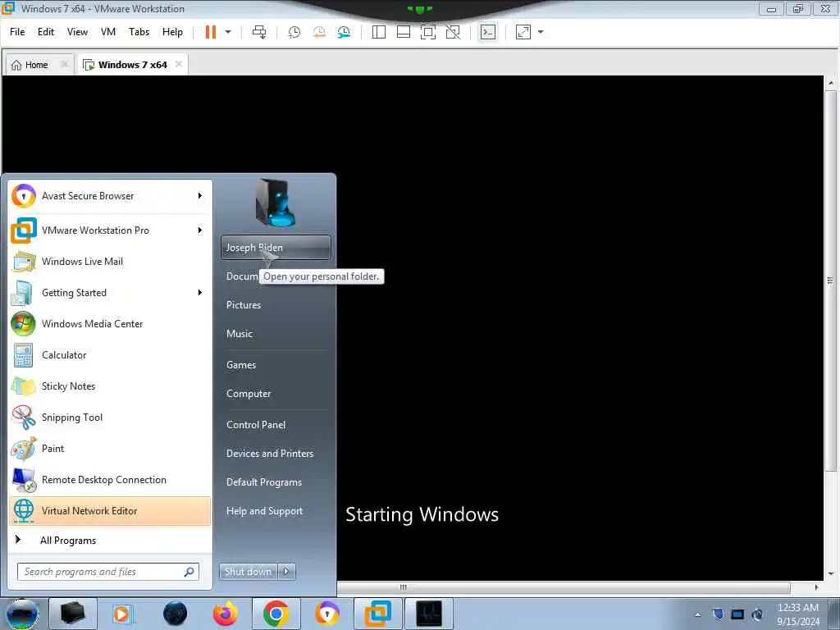Launch Calculator from Start menu

tap(110, 354)
